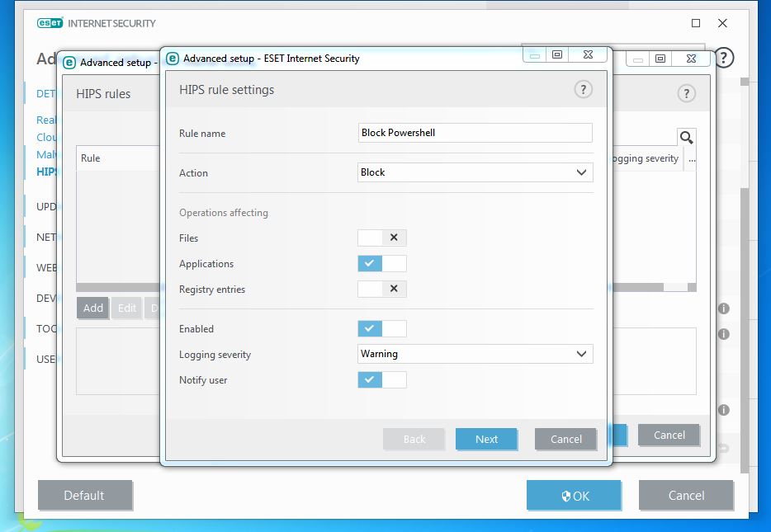Select the UPD sidebar category
Screen dimensions: 771x532
pyautogui.click(x=46, y=207)
